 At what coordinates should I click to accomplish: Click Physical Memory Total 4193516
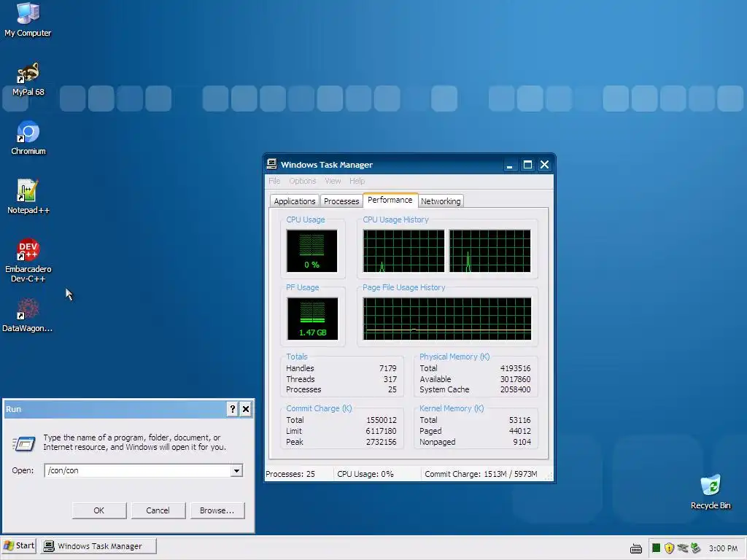click(x=516, y=368)
